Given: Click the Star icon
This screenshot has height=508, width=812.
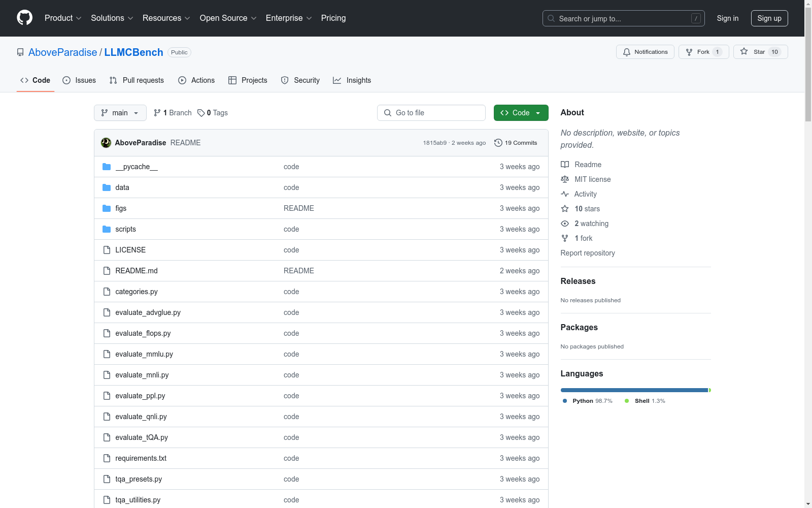Looking at the screenshot, I should pos(744,51).
